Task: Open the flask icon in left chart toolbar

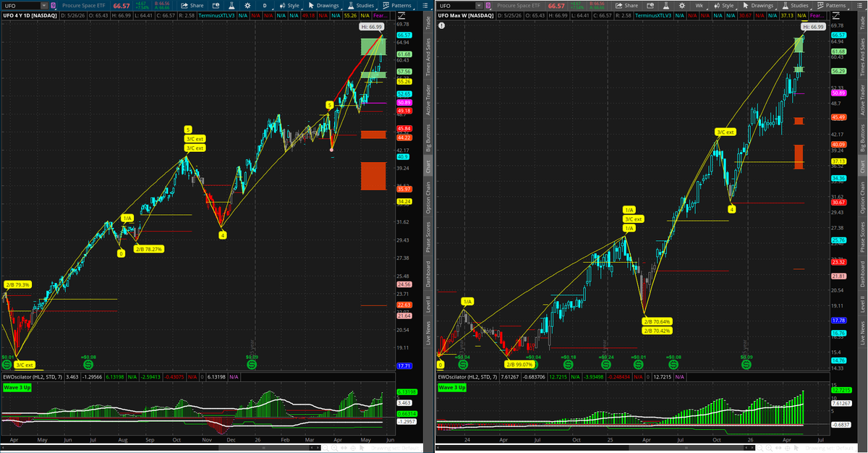Action: point(230,6)
